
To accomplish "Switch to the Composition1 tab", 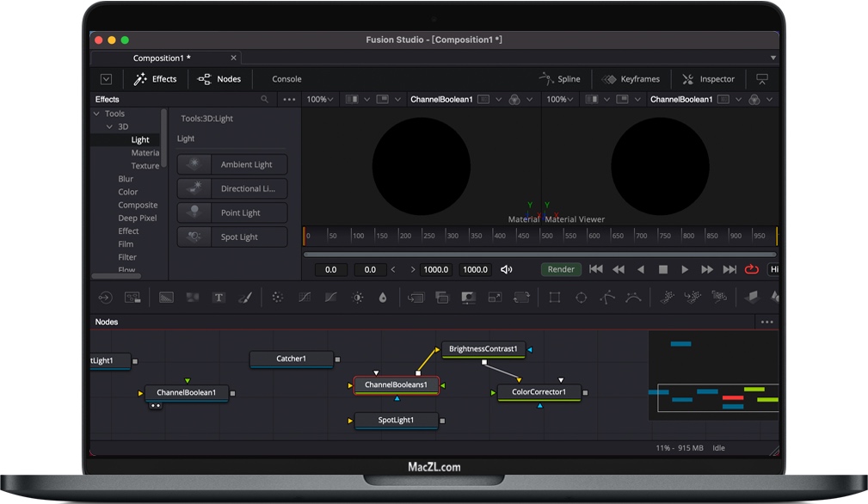I will click(162, 58).
